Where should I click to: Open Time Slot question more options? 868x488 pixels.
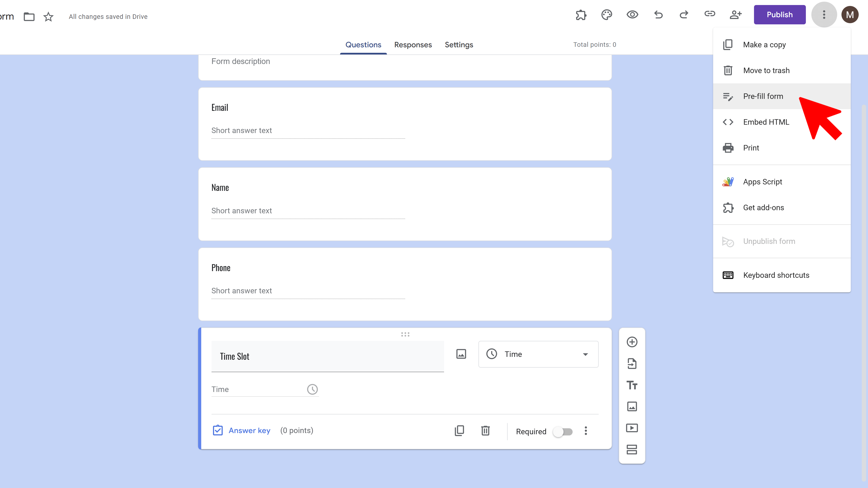(586, 431)
